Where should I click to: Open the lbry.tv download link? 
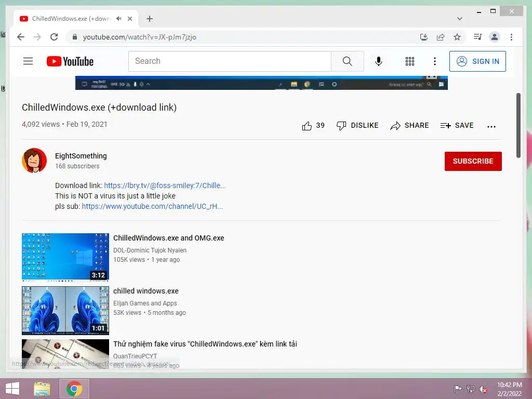pyautogui.click(x=165, y=185)
